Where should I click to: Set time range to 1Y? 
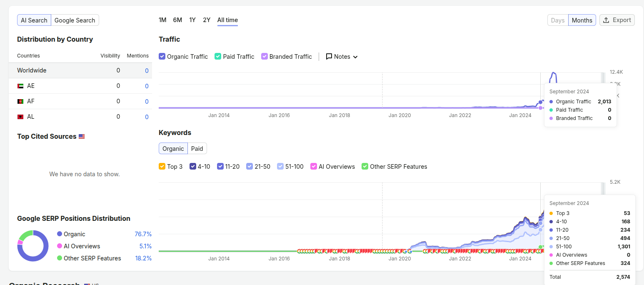192,20
